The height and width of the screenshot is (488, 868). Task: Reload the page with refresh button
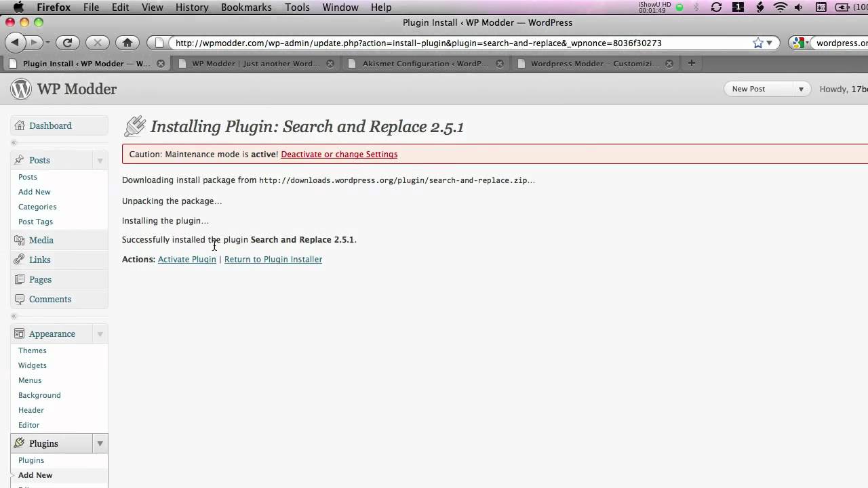[67, 42]
